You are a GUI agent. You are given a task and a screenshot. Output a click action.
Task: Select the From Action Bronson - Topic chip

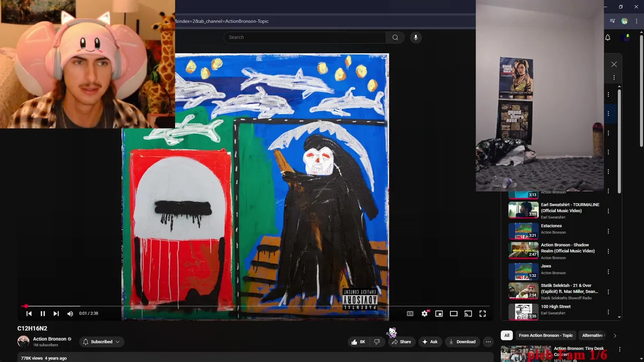[546, 335]
